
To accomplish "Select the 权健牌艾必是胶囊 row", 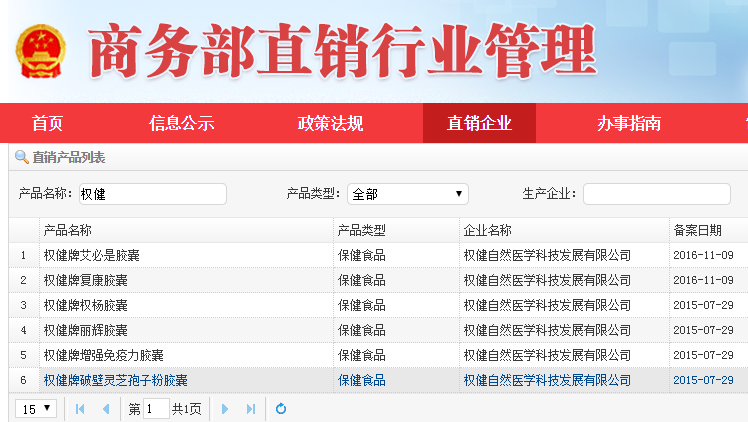I will 378,255.
